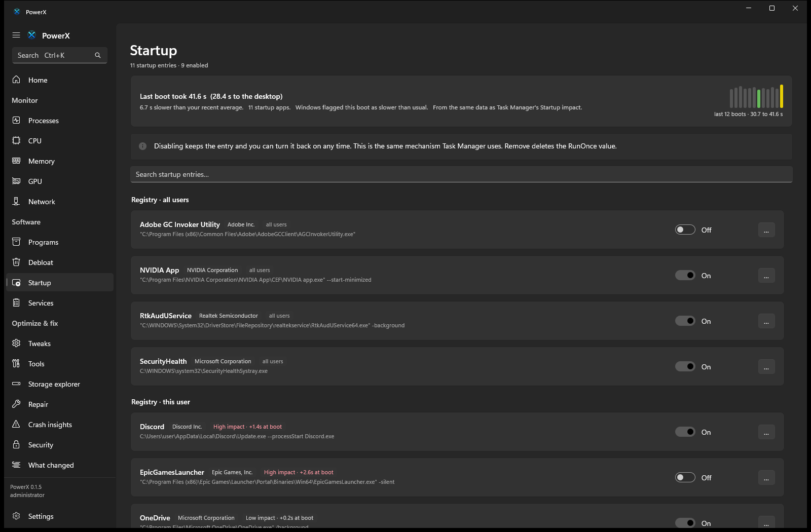
Task: Open more options for Discord
Action: (x=766, y=432)
